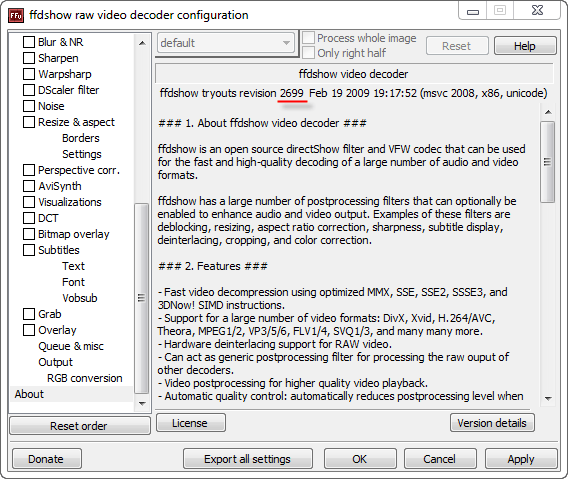Click the 'ffdshow video decoder' header
This screenshot has width=568, height=479.
coord(354,74)
